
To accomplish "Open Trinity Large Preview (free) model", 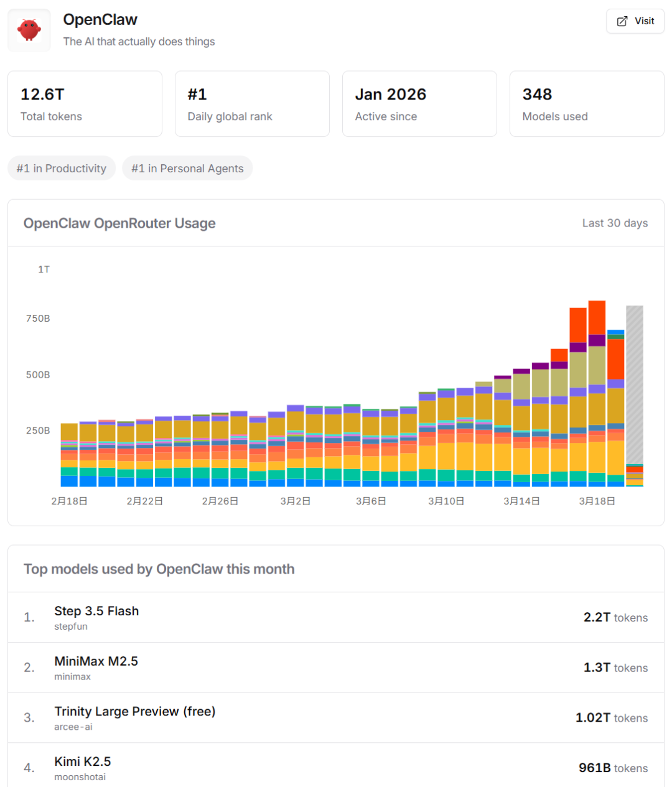I will click(134, 711).
